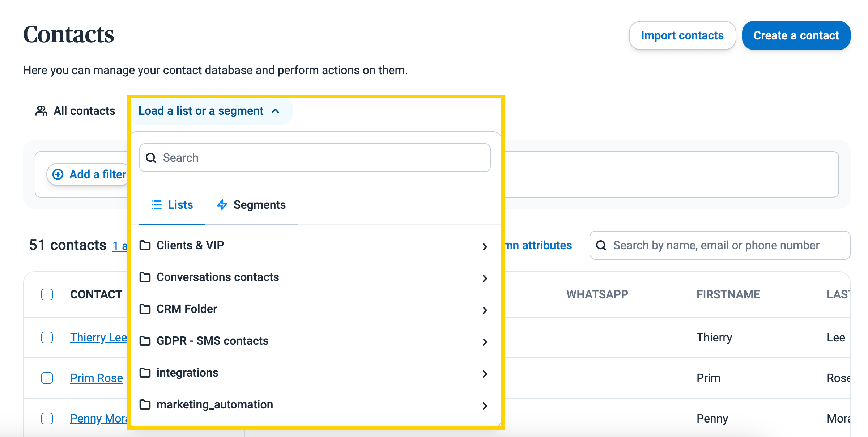The image size is (868, 437).
Task: Click the Add a filter plus icon
Action: pyautogui.click(x=58, y=174)
